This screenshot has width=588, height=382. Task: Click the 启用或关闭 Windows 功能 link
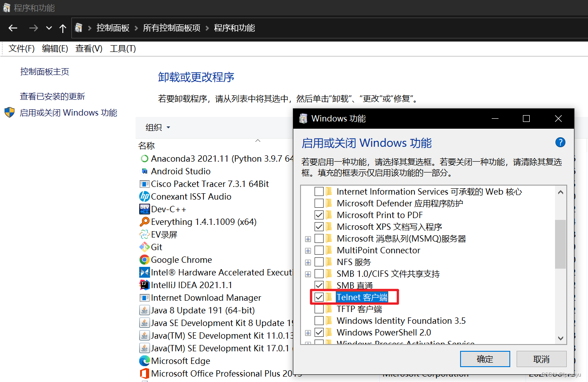(69, 112)
